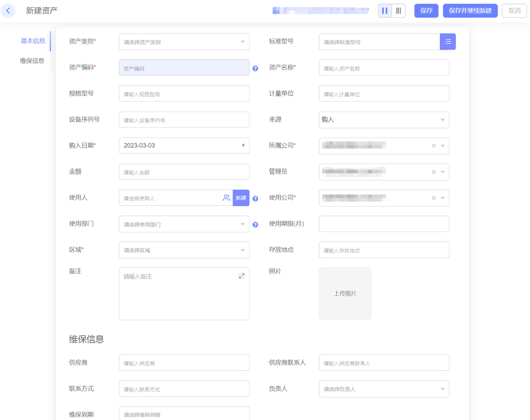
Task: Open the 来源 dropdown showing 购入
Action: (384, 120)
